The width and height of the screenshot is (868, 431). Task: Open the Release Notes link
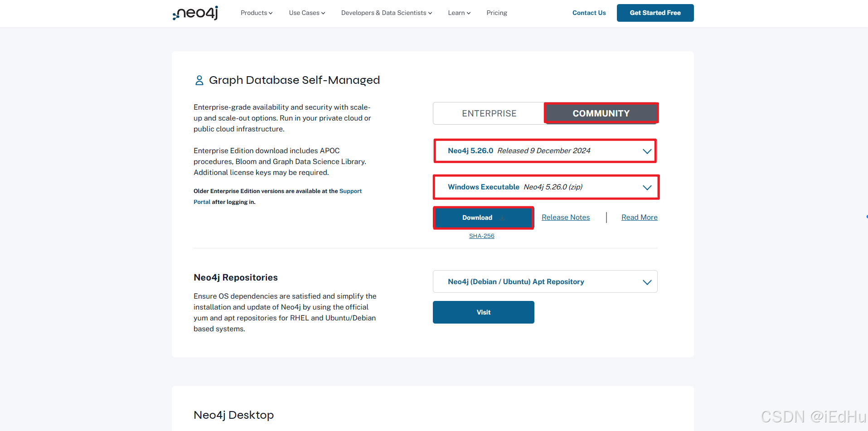coord(566,218)
